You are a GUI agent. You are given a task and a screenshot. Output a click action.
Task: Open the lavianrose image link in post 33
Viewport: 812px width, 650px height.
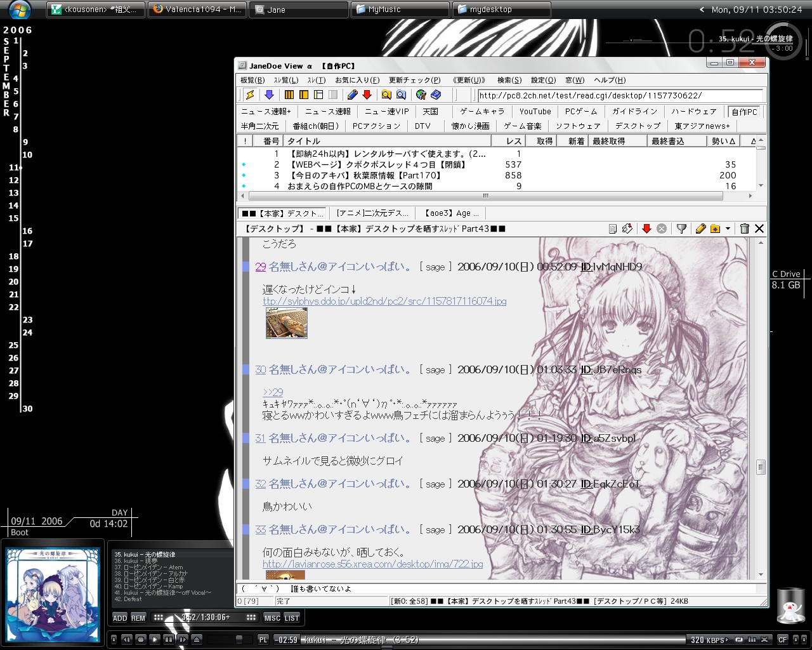(x=373, y=564)
